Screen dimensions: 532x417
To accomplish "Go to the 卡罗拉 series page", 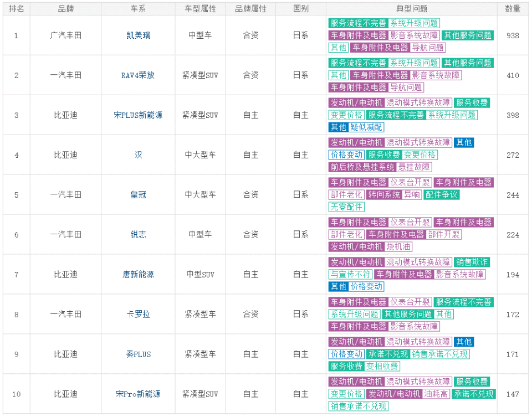I will (138, 315).
